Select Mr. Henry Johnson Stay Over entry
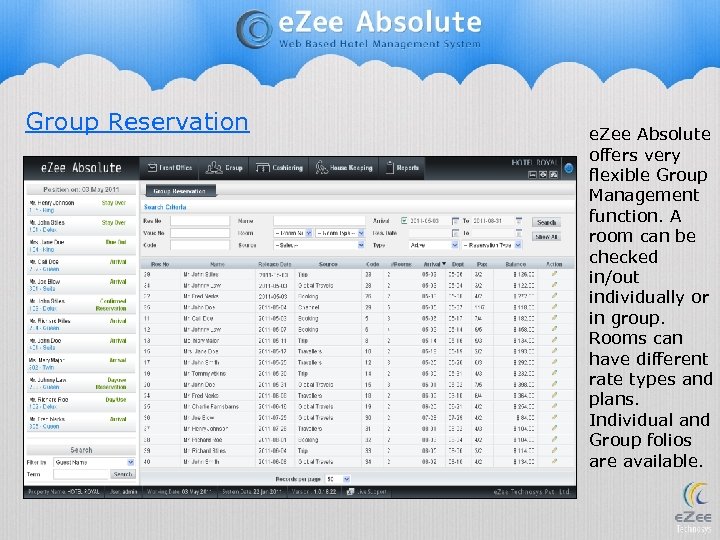The image size is (720, 540). click(x=81, y=206)
